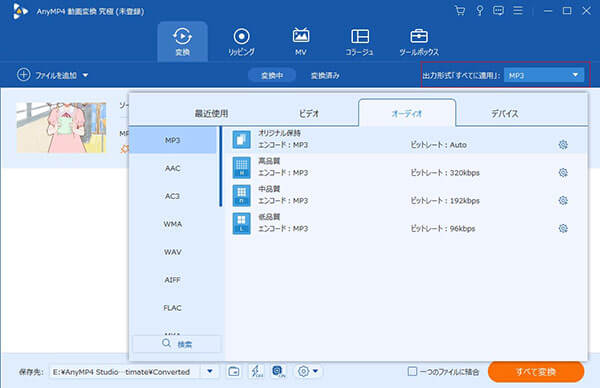Click the 検索 format search field

tap(177, 344)
